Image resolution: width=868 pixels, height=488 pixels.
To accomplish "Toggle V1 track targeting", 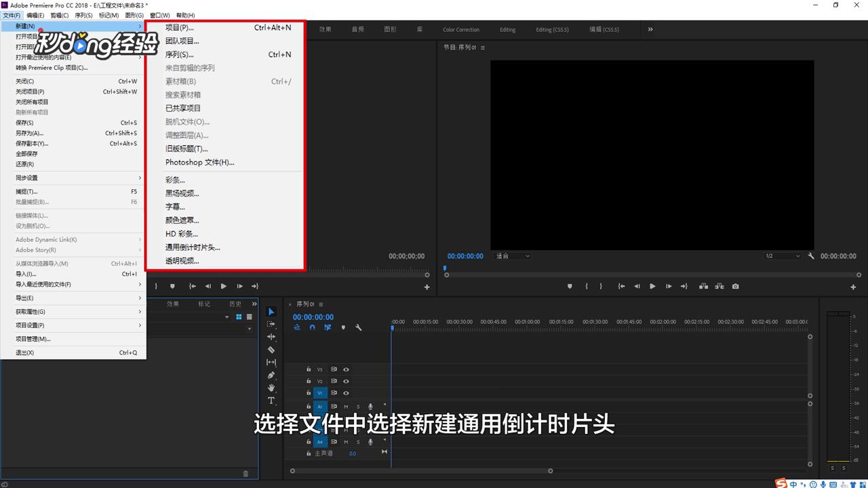I will 320,393.
